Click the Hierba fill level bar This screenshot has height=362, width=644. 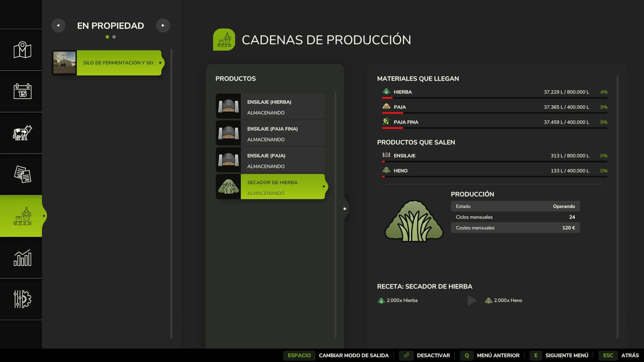pyautogui.click(x=494, y=98)
